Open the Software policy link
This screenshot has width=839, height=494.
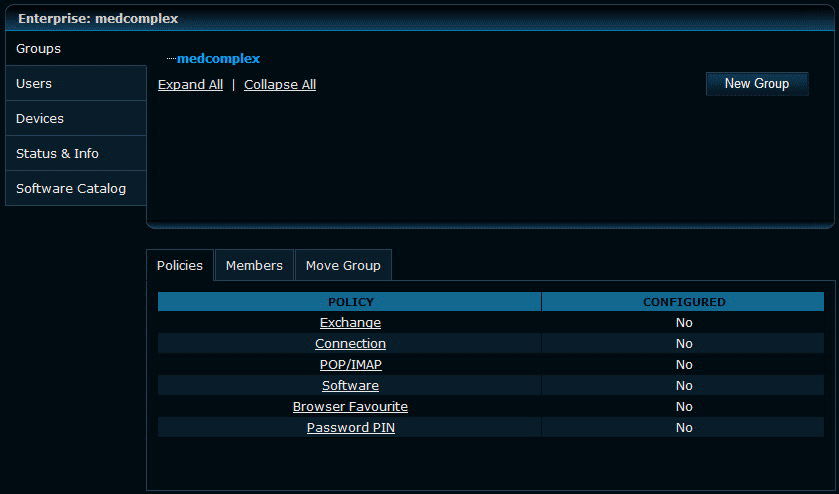click(350, 386)
